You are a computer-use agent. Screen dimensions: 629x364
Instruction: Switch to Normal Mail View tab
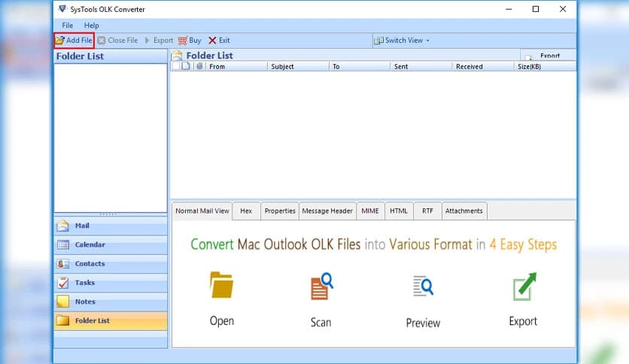[x=202, y=211]
